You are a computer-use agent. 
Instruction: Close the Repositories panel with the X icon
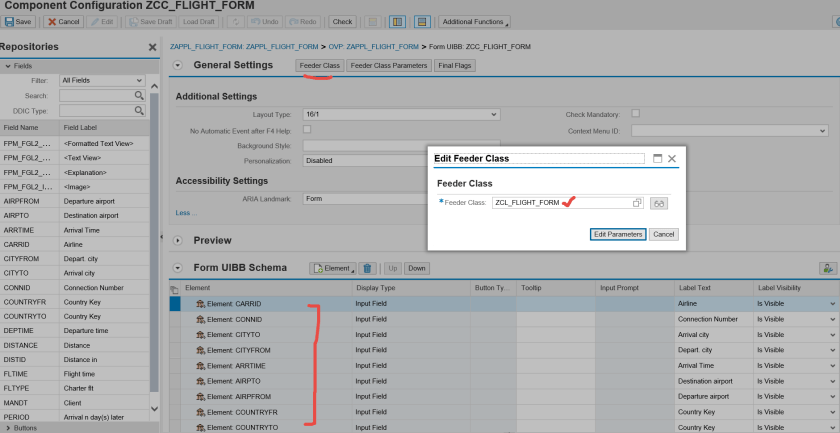[152, 47]
